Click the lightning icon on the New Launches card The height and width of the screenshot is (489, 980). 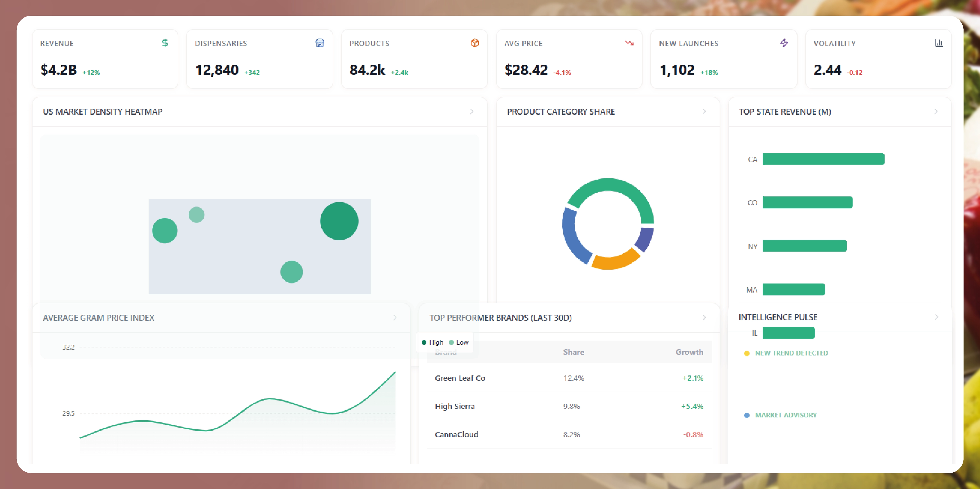point(784,43)
